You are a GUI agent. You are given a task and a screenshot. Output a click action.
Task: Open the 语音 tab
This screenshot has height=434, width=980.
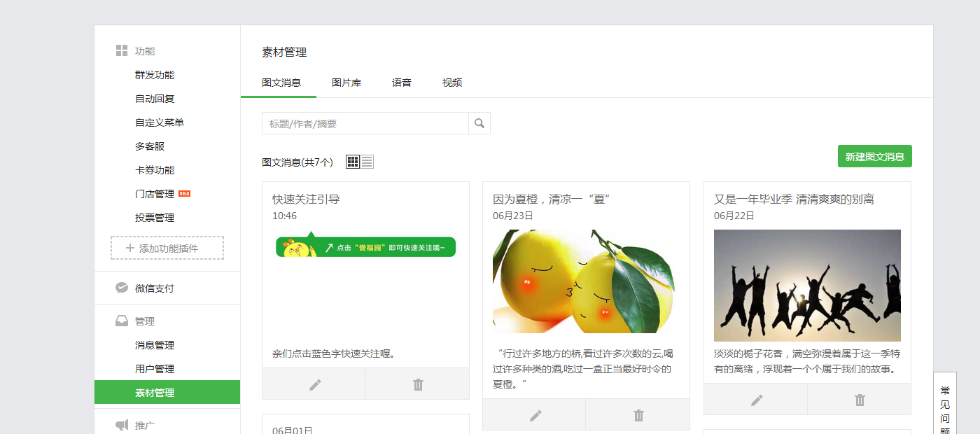pyautogui.click(x=402, y=83)
